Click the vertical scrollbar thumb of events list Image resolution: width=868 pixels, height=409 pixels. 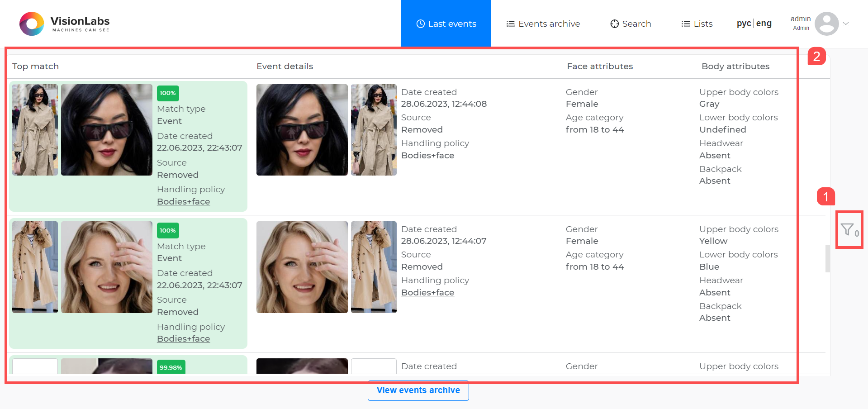tap(827, 259)
